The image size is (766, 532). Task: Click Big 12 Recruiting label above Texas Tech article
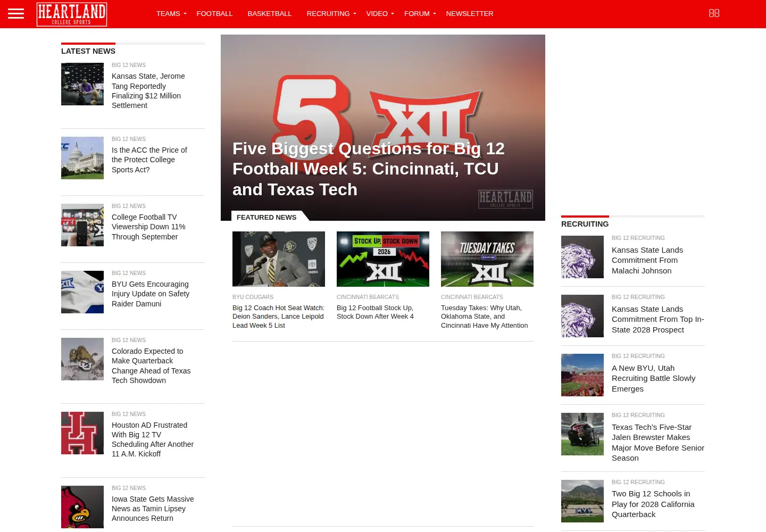coord(638,415)
